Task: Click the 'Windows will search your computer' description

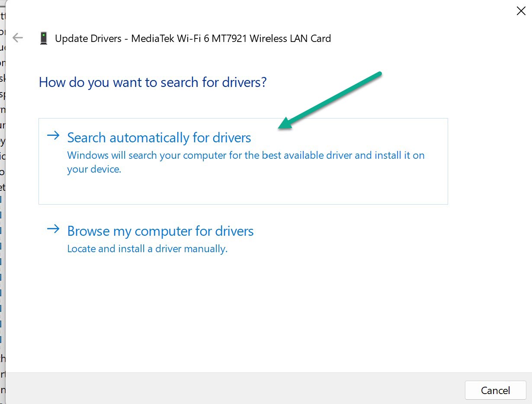Action: click(x=246, y=162)
